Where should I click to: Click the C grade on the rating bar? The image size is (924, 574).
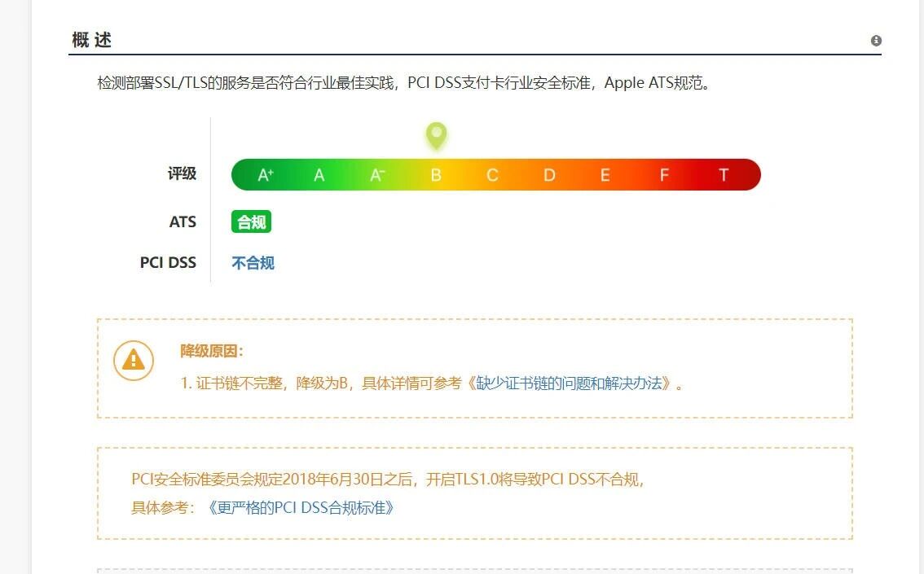(492, 175)
